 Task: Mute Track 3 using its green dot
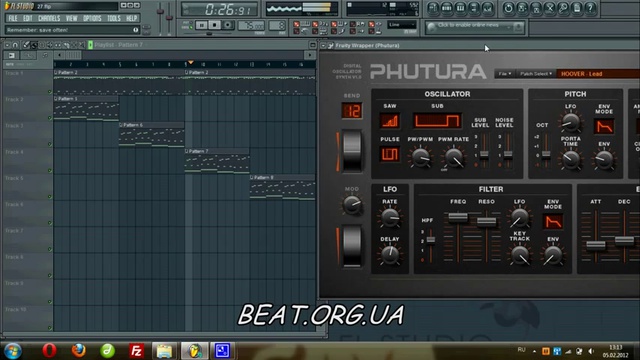pos(50,144)
